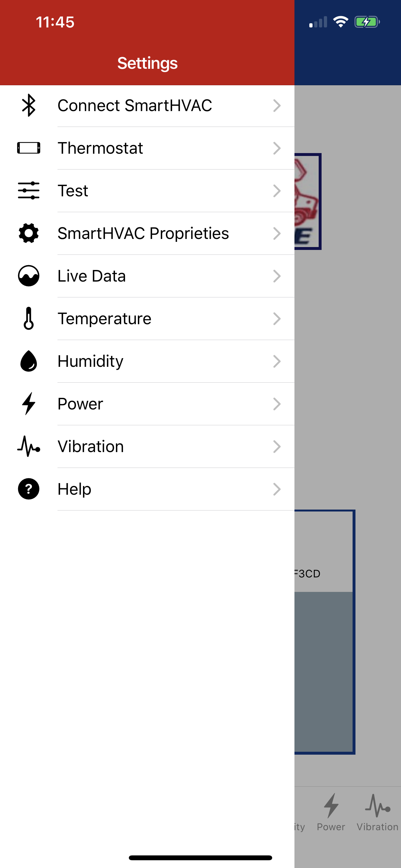Open SmartHVAC Proprieties label
This screenshot has width=401, height=868.
click(x=143, y=233)
